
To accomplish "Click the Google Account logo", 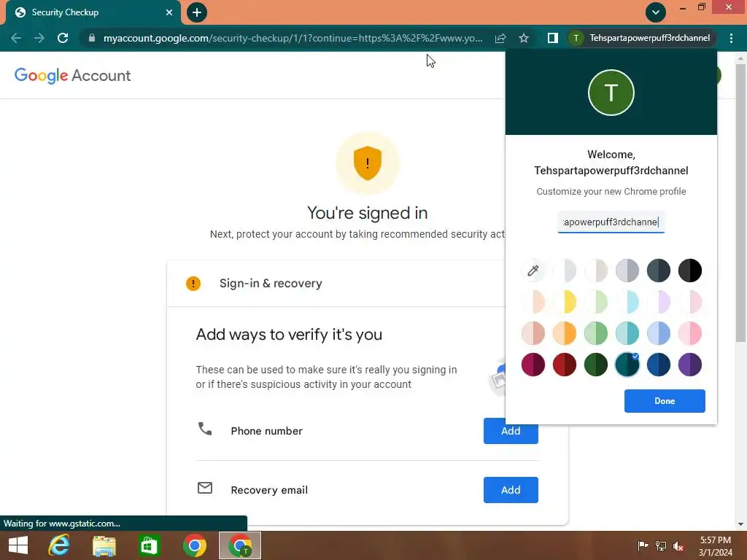I will point(72,75).
